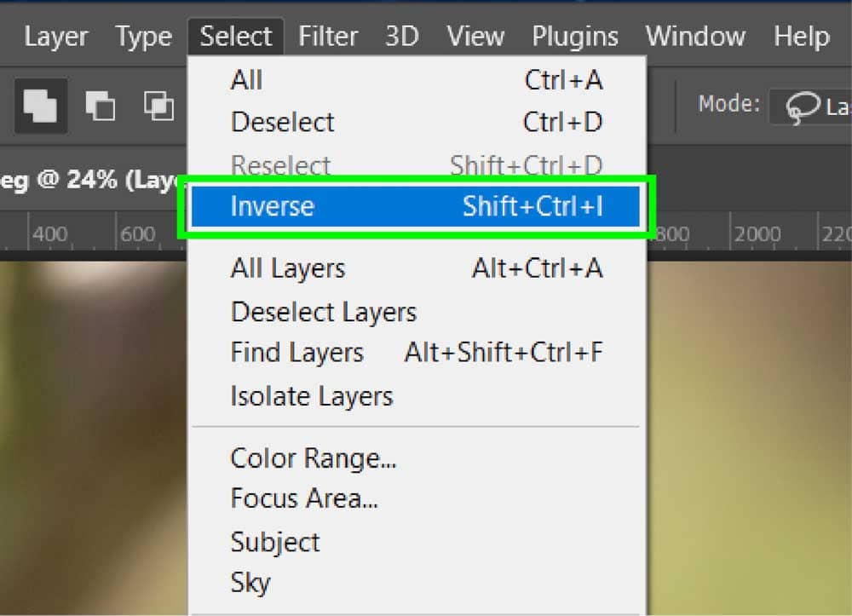The width and height of the screenshot is (852, 616).
Task: Close the Select menu from the menu bar
Action: click(x=236, y=37)
